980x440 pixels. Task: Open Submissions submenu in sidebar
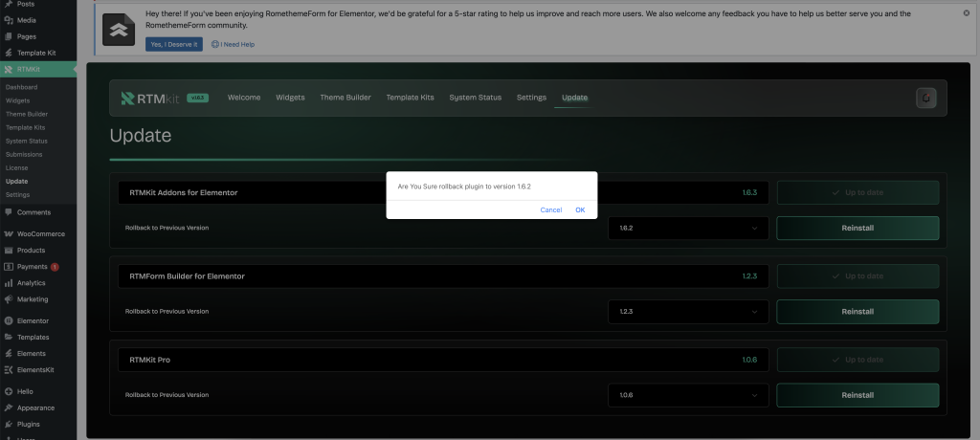pyautogui.click(x=24, y=154)
